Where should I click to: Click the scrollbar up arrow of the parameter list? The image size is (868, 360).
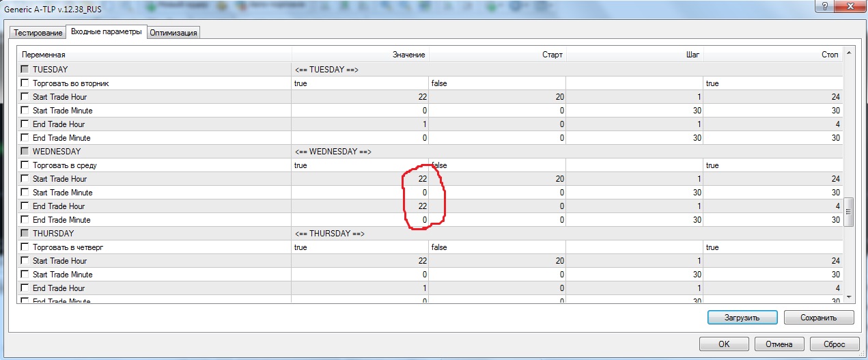pos(849,54)
